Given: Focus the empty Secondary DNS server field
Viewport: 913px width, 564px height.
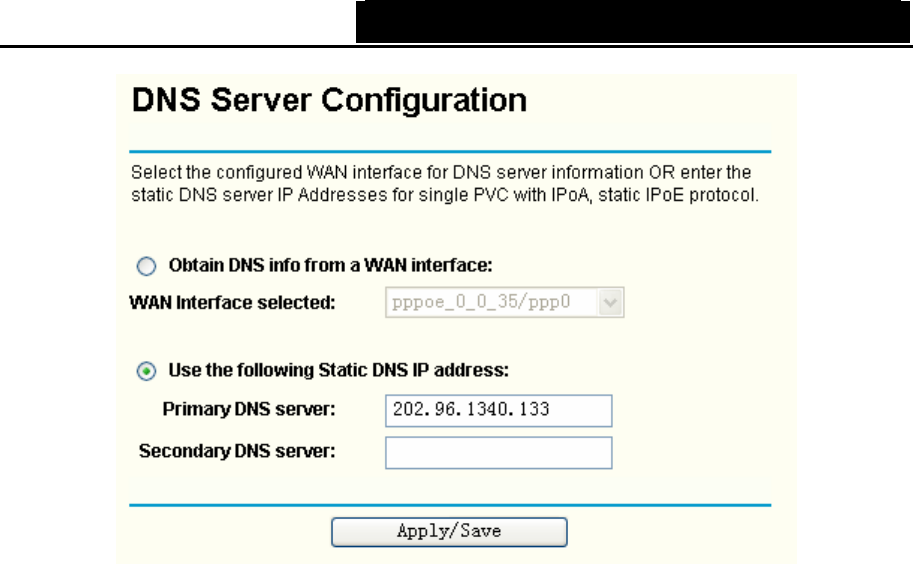Looking at the screenshot, I should 498,452.
